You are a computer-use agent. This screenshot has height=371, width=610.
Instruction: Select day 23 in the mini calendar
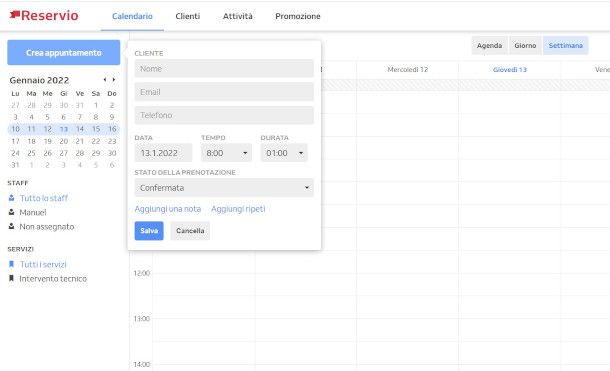point(112,141)
